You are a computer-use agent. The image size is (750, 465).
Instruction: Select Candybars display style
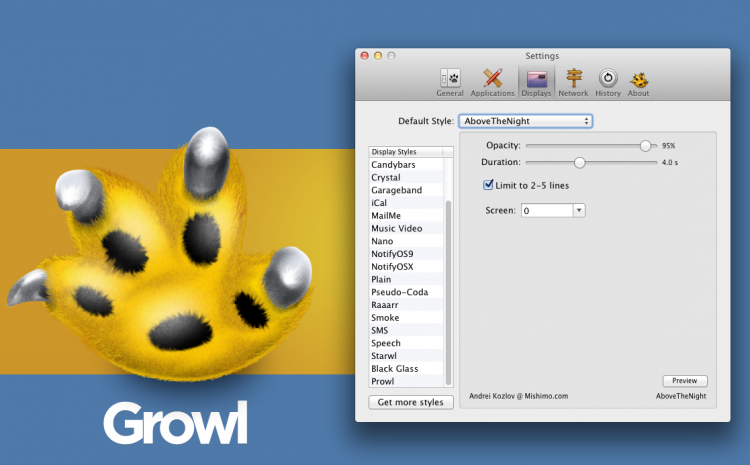406,165
